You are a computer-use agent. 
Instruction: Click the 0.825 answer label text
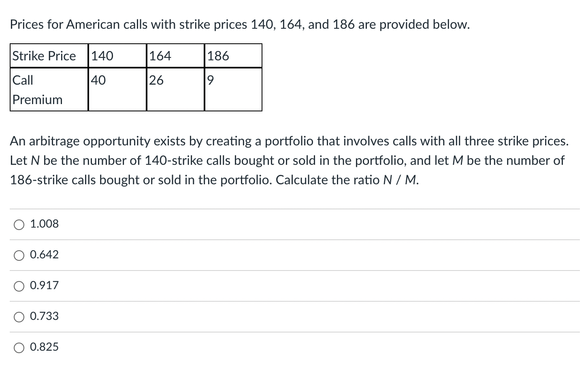[44, 347]
